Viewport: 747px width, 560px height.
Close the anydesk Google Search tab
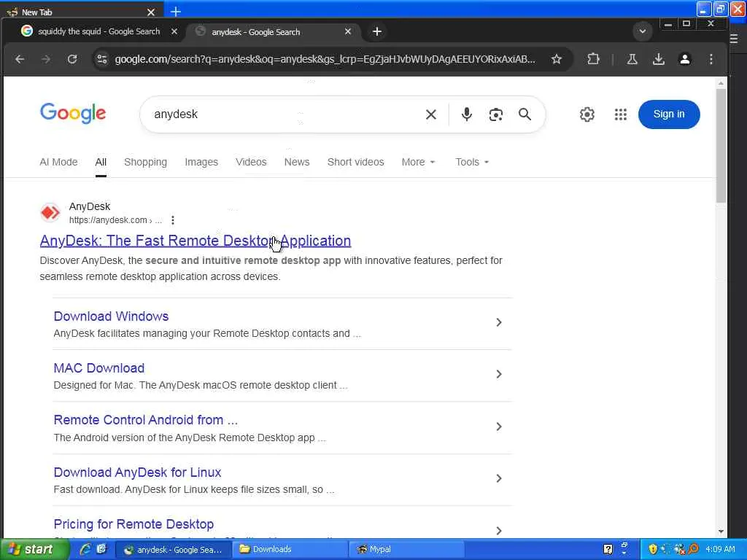[348, 31]
